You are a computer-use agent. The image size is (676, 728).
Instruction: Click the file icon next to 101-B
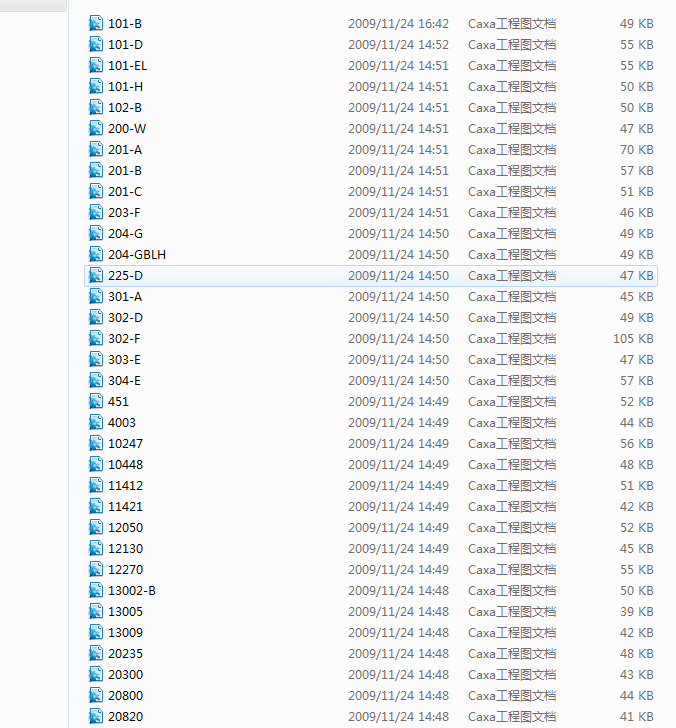click(x=96, y=23)
